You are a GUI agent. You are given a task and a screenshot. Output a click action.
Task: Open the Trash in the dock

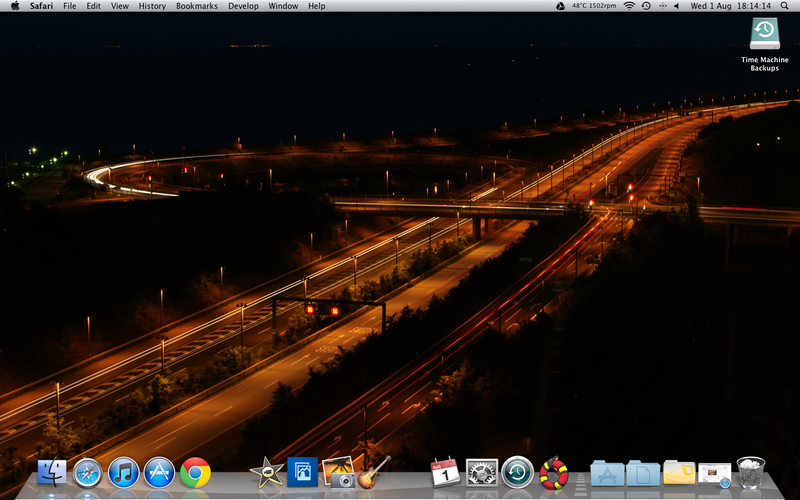click(x=750, y=471)
